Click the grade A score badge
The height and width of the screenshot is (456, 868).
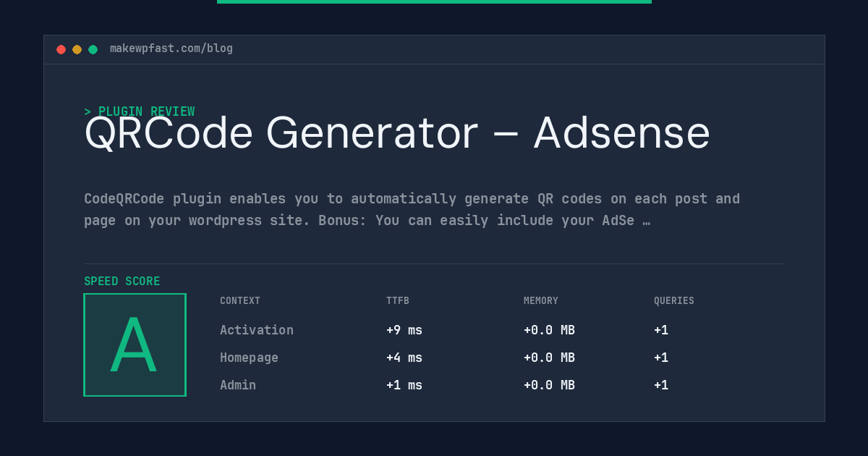pyautogui.click(x=135, y=345)
